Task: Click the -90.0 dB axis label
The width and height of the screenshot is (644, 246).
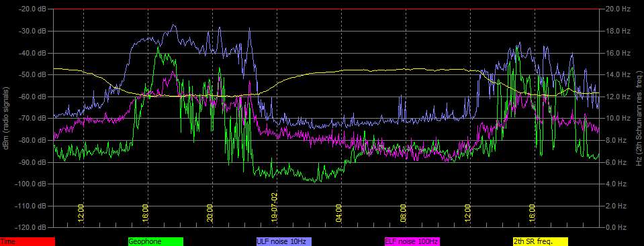Action: [33, 162]
